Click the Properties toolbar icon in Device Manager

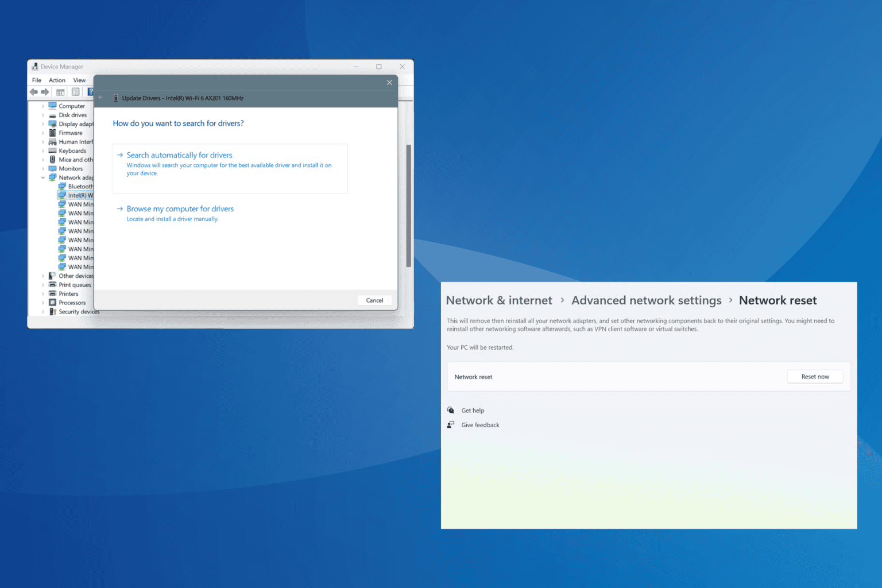click(x=75, y=92)
